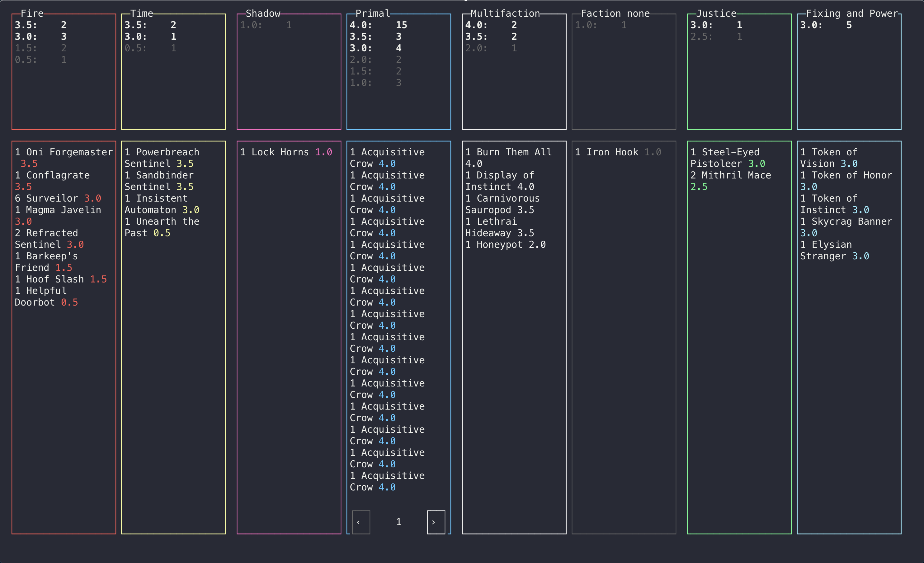Select the 4.0 rating row in Primal summary

click(378, 25)
